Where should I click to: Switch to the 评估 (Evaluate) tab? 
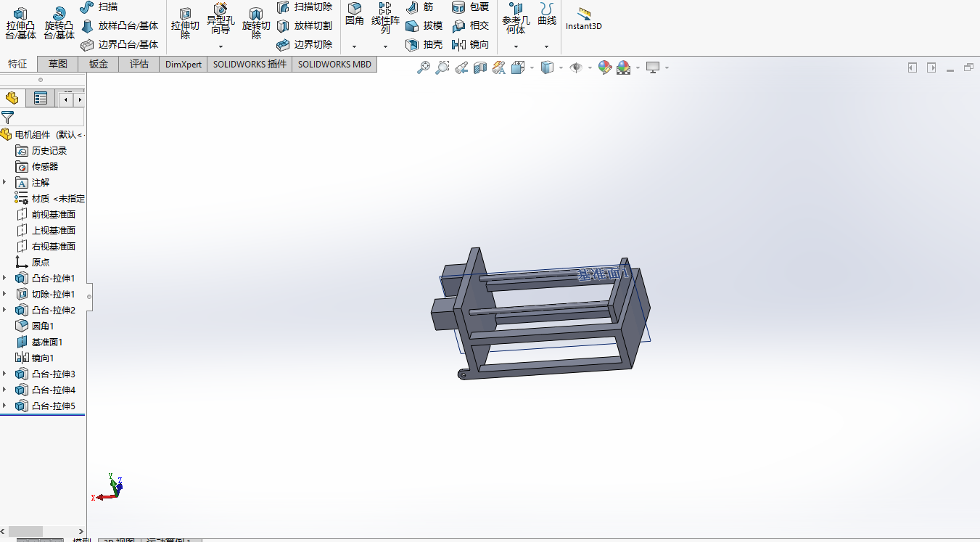point(139,64)
